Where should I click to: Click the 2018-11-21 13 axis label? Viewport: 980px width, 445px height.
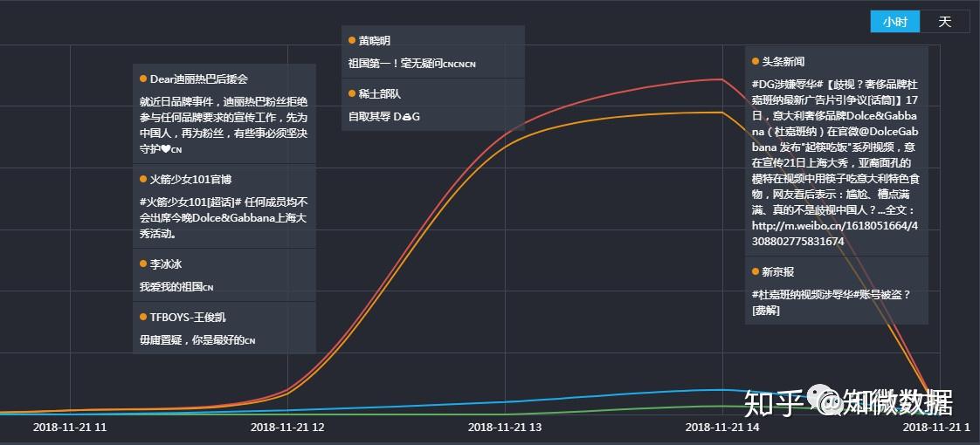tap(505, 428)
